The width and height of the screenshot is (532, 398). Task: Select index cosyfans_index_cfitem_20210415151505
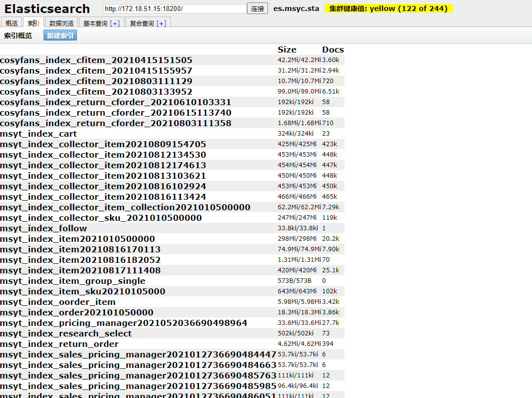tap(96, 60)
